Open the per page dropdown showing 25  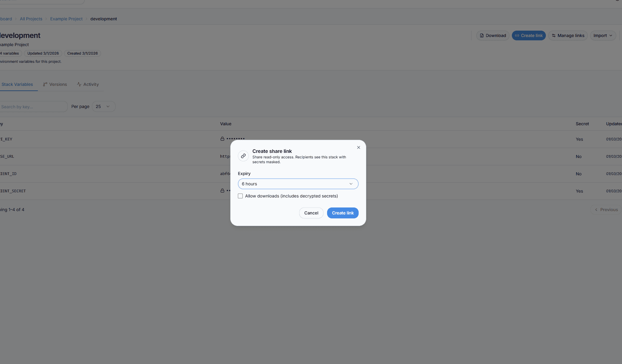click(x=103, y=106)
